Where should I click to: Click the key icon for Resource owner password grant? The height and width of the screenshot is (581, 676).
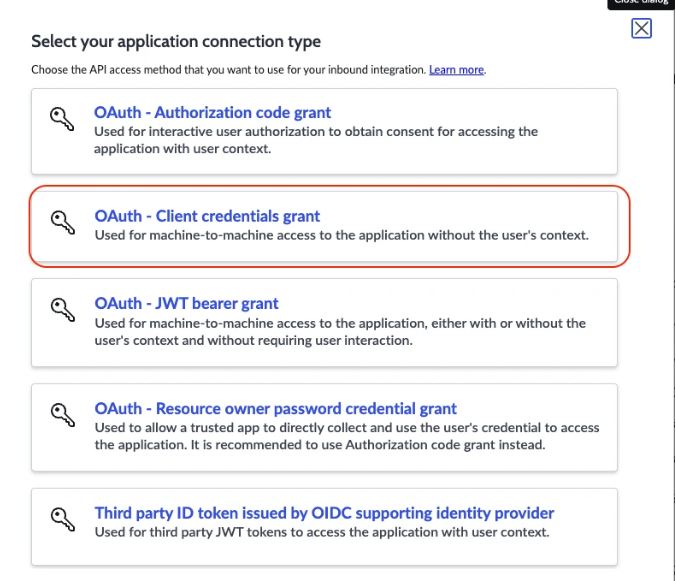(x=62, y=414)
